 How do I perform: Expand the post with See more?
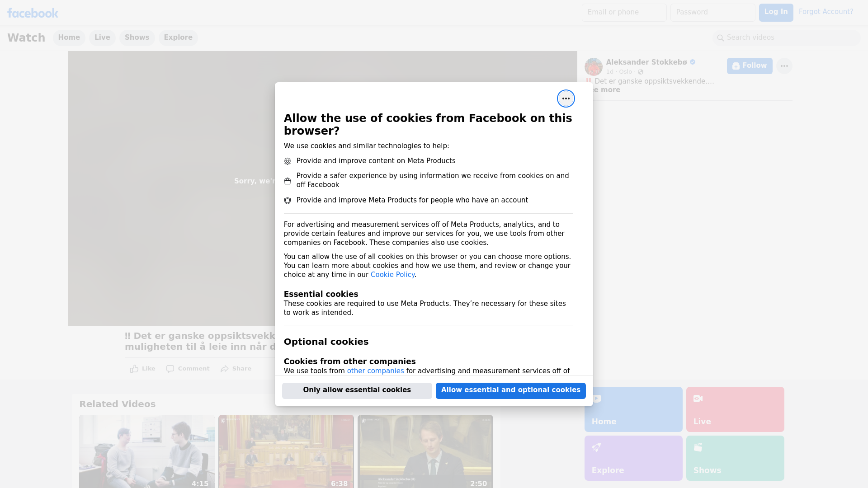606,90
